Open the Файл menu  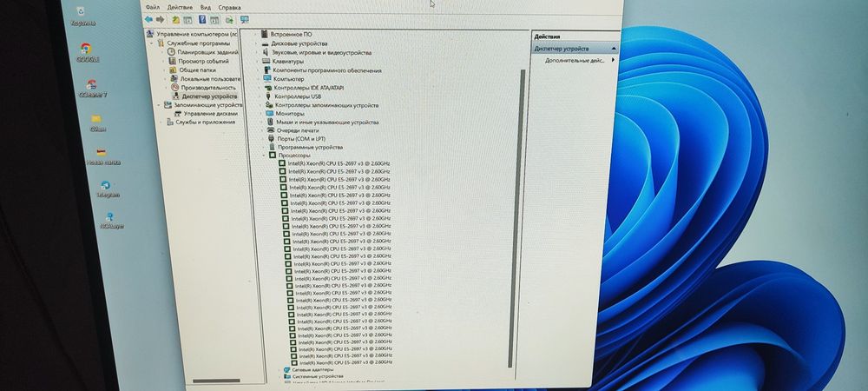[153, 8]
